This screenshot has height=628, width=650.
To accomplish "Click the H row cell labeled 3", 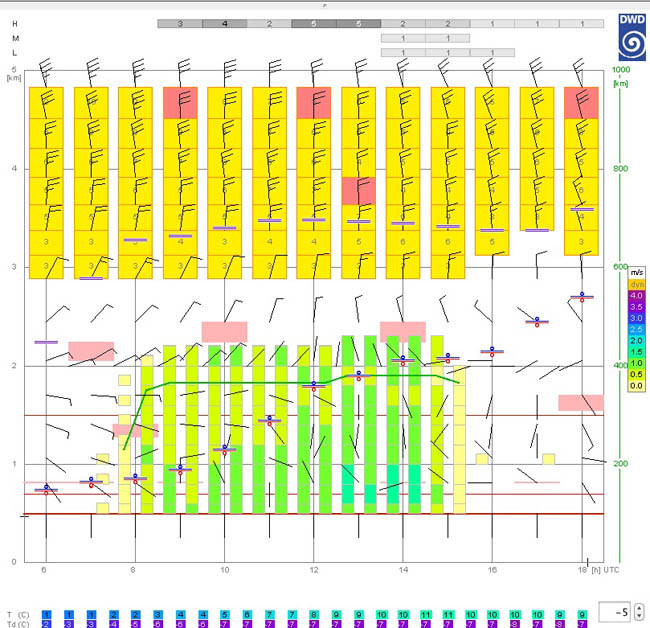I will [x=180, y=23].
